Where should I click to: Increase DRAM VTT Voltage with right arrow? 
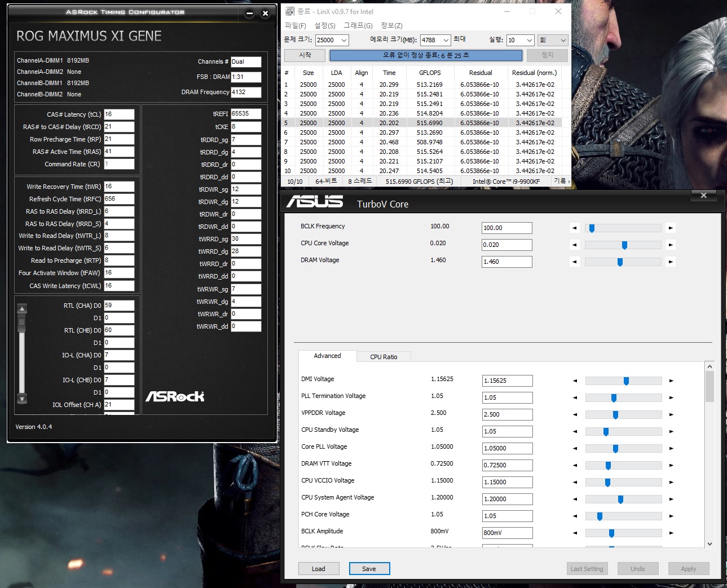point(671,465)
